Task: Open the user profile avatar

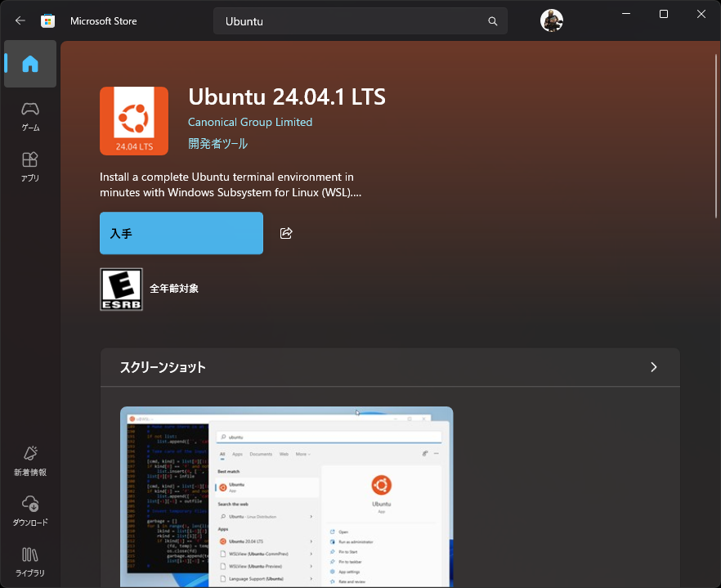Action: 552,21
